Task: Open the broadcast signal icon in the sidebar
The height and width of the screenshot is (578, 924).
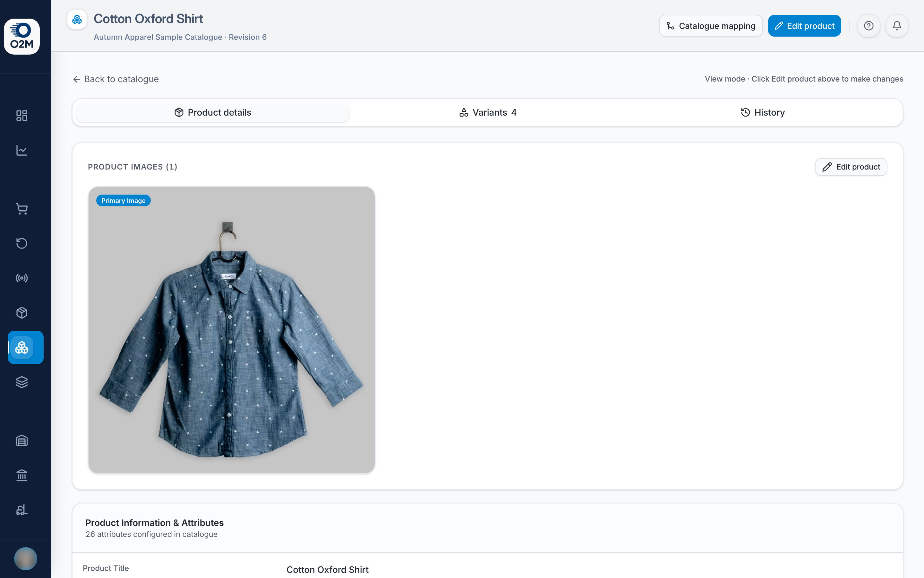Action: click(22, 278)
